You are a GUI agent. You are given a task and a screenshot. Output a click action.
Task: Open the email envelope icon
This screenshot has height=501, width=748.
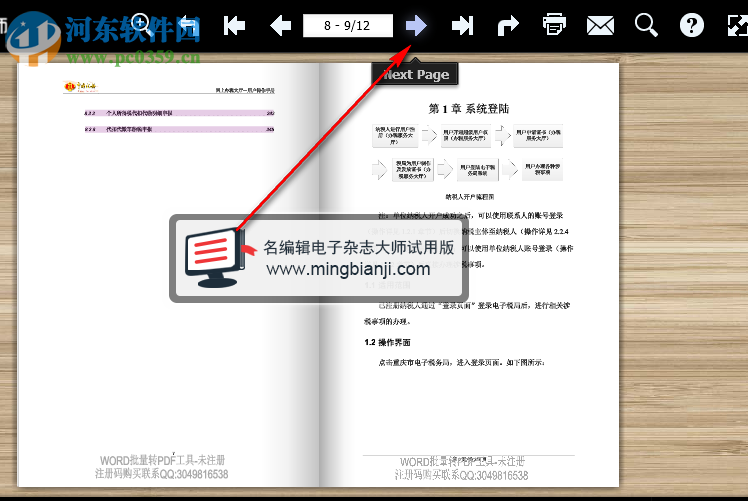(x=600, y=25)
